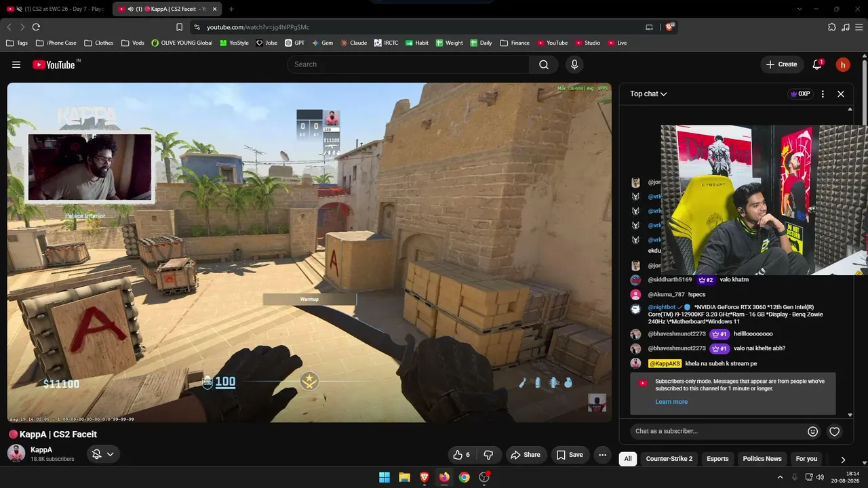Open the Windows Start menu
Viewport: 868px width, 488px height.
click(x=384, y=477)
